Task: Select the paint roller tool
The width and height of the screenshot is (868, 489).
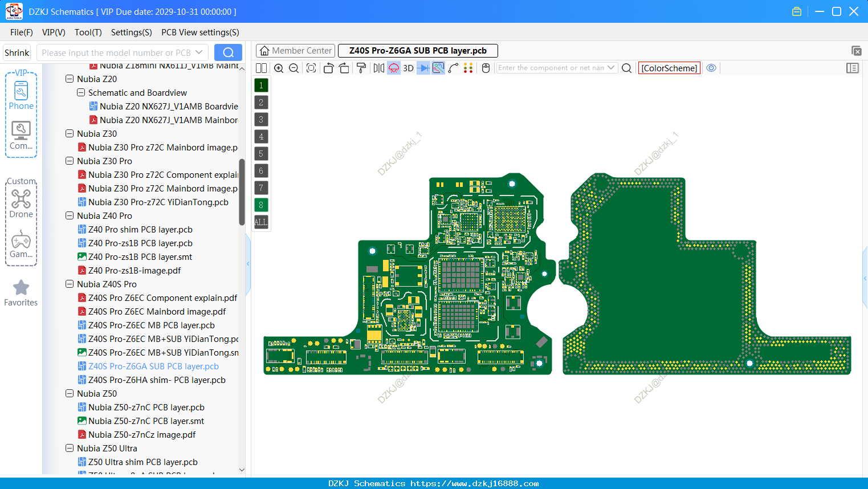Action: (361, 68)
